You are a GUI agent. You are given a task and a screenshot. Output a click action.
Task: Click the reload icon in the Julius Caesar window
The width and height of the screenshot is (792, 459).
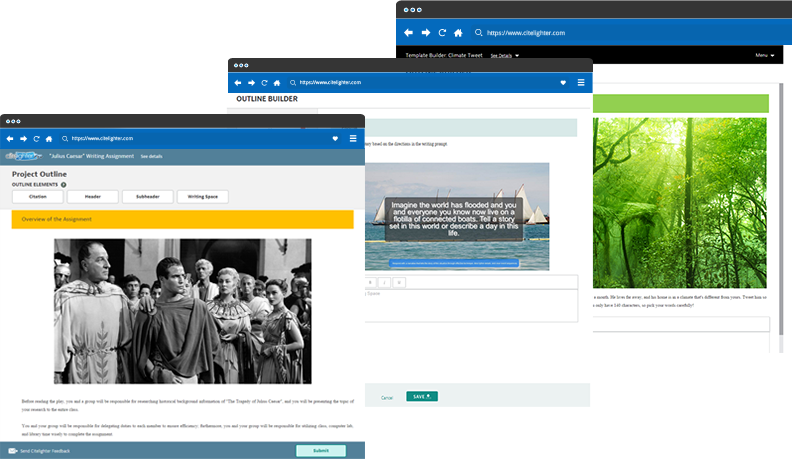pyautogui.click(x=36, y=138)
